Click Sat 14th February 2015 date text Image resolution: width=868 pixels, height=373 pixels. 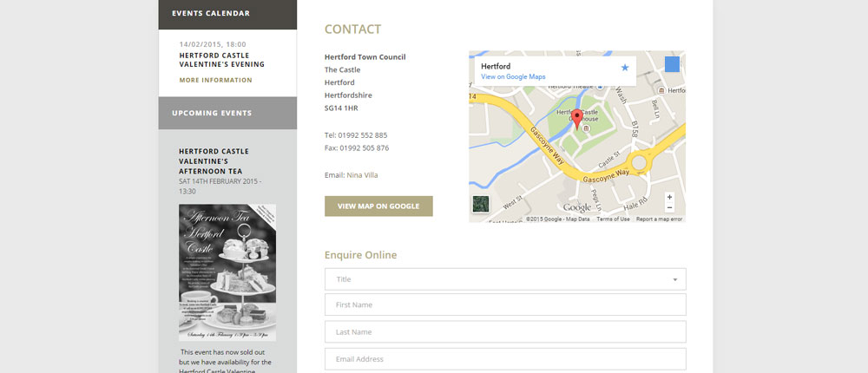point(220,186)
